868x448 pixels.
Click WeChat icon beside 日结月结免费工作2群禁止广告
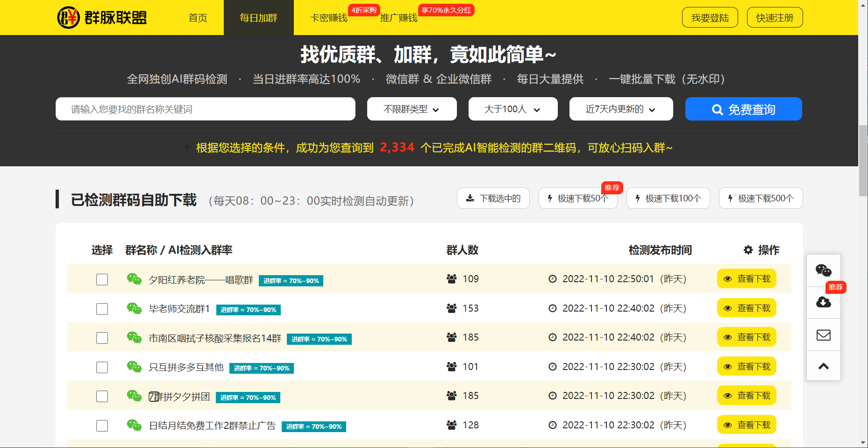click(x=134, y=425)
